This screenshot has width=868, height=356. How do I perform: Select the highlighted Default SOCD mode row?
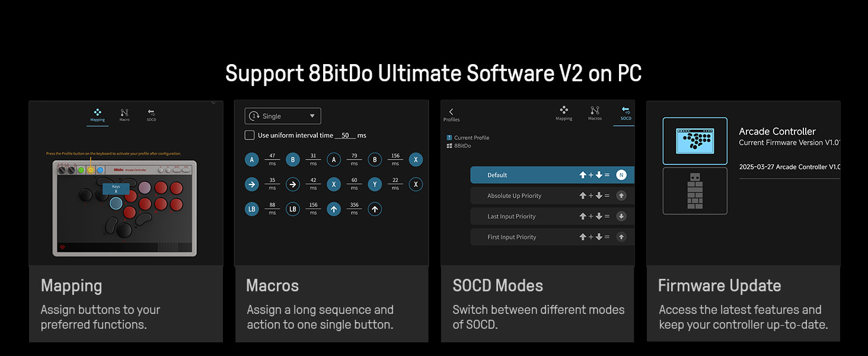pyautogui.click(x=551, y=175)
